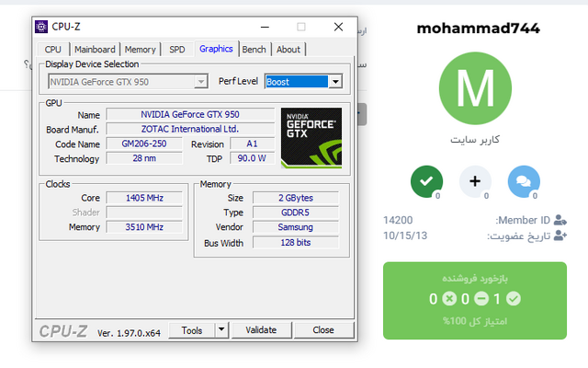Expand the Display Device Selection combo box
This screenshot has width=588, height=368.
201,82
